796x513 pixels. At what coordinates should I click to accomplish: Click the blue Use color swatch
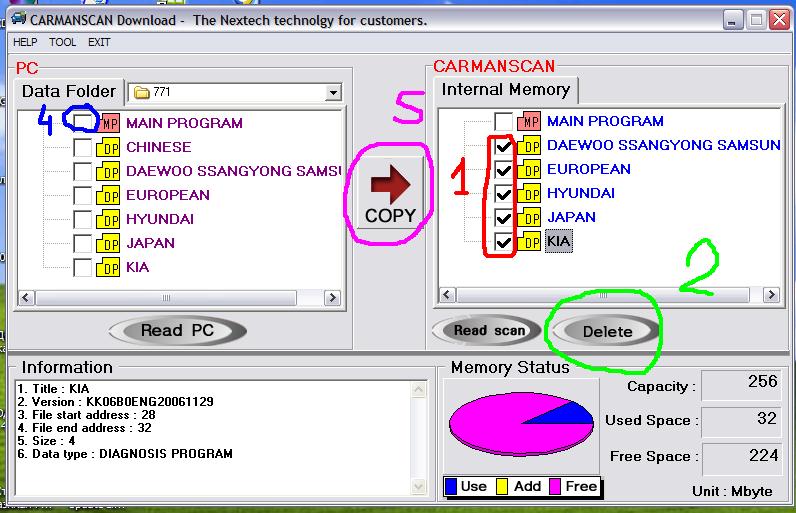tap(451, 486)
